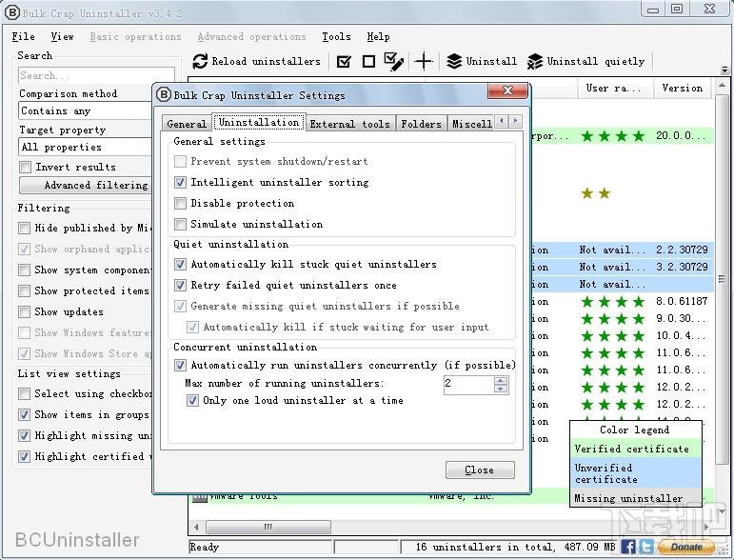This screenshot has width=734, height=560.
Task: Click the horizontal scrollbar left arrow
Action: 197,527
